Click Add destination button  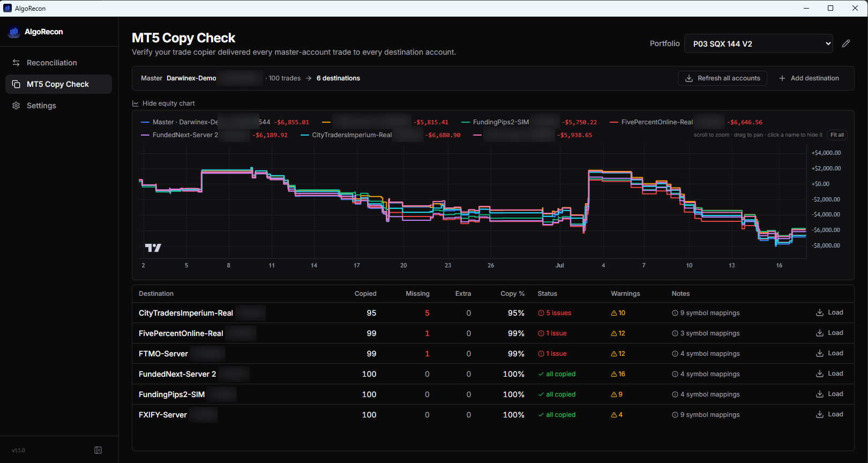pos(809,78)
